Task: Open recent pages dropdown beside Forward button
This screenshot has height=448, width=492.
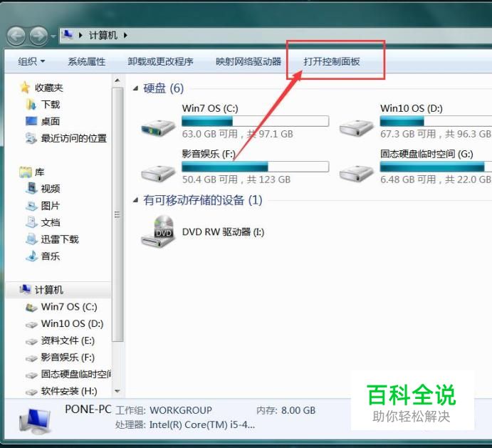Action: tap(53, 36)
